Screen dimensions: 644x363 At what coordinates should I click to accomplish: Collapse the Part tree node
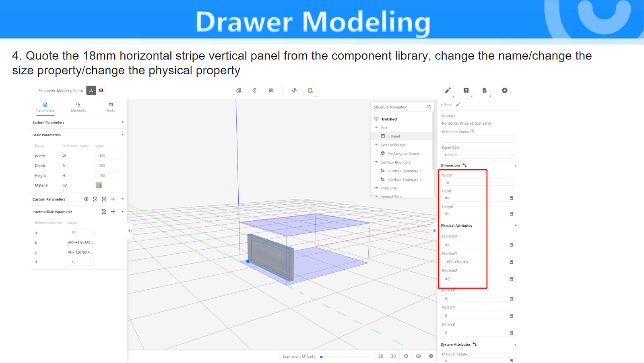click(376, 128)
